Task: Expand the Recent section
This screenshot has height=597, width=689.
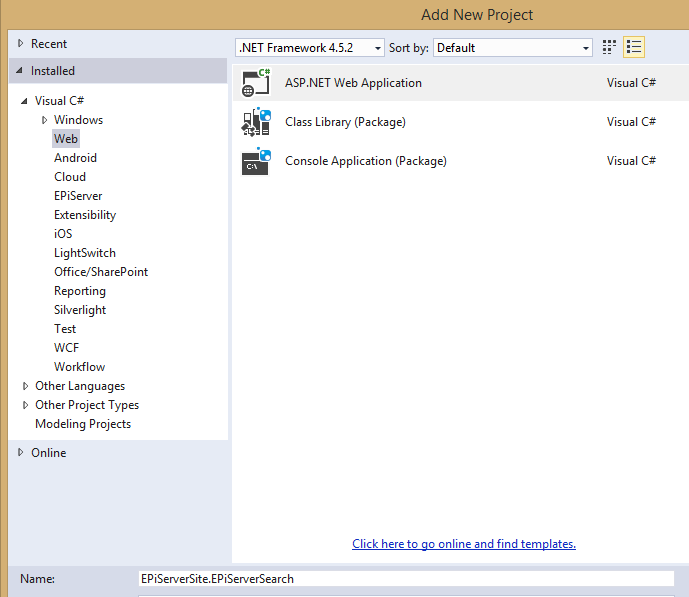Action: pyautogui.click(x=20, y=43)
